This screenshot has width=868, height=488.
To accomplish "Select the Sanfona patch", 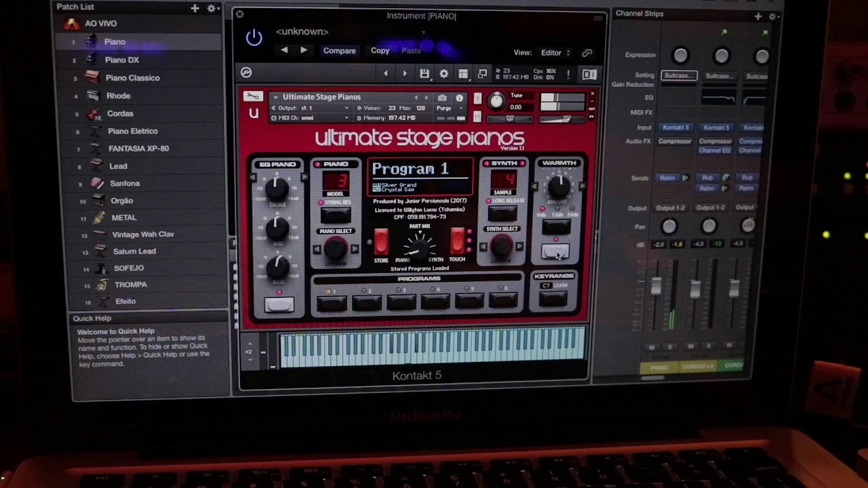I will [x=125, y=183].
